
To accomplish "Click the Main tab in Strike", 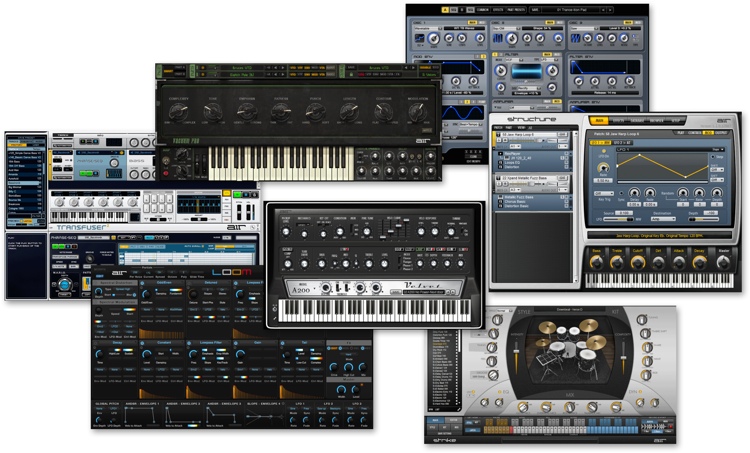I will tap(435, 420).
